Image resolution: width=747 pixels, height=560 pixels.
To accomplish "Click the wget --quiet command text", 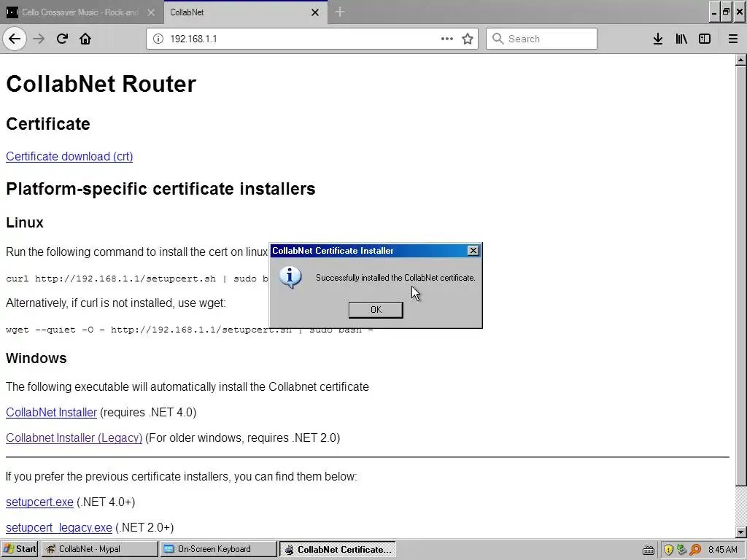I will click(189, 330).
